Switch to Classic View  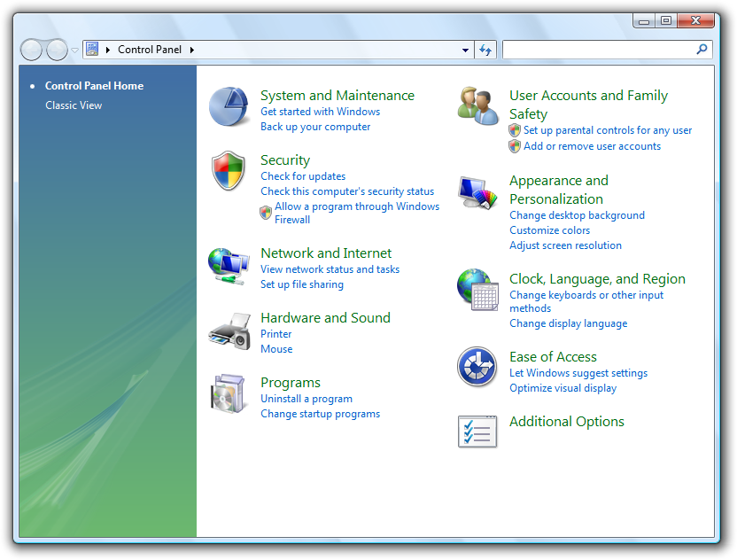(74, 105)
